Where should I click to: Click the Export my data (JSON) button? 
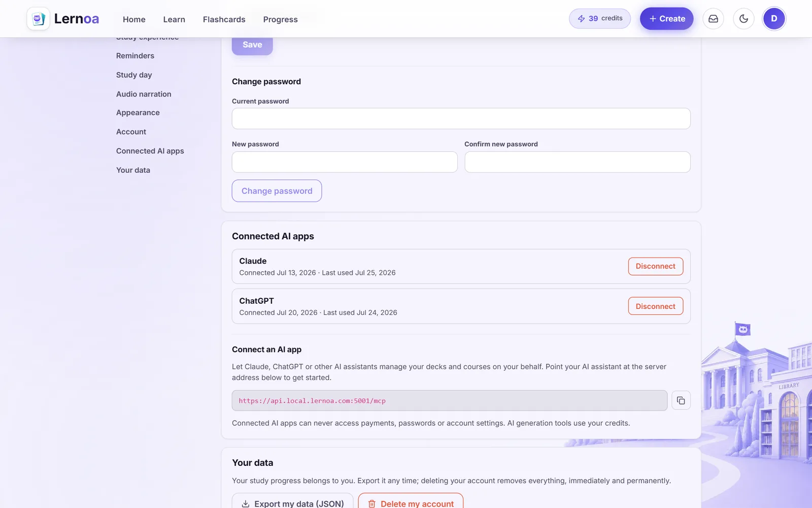coord(293,503)
